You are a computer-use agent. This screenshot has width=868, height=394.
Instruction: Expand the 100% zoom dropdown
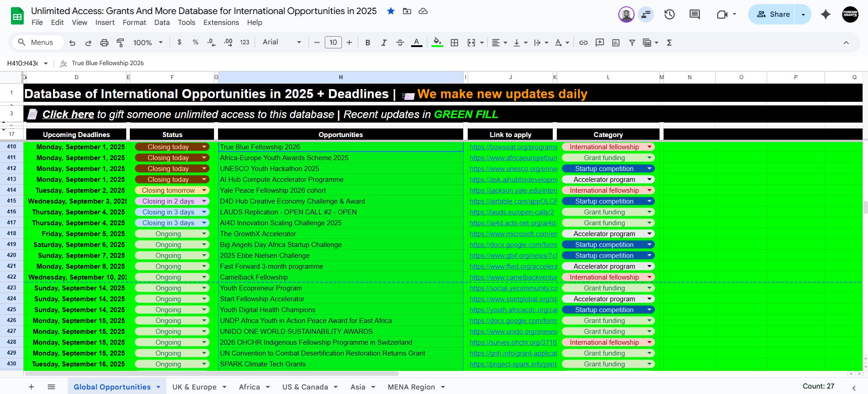(147, 43)
